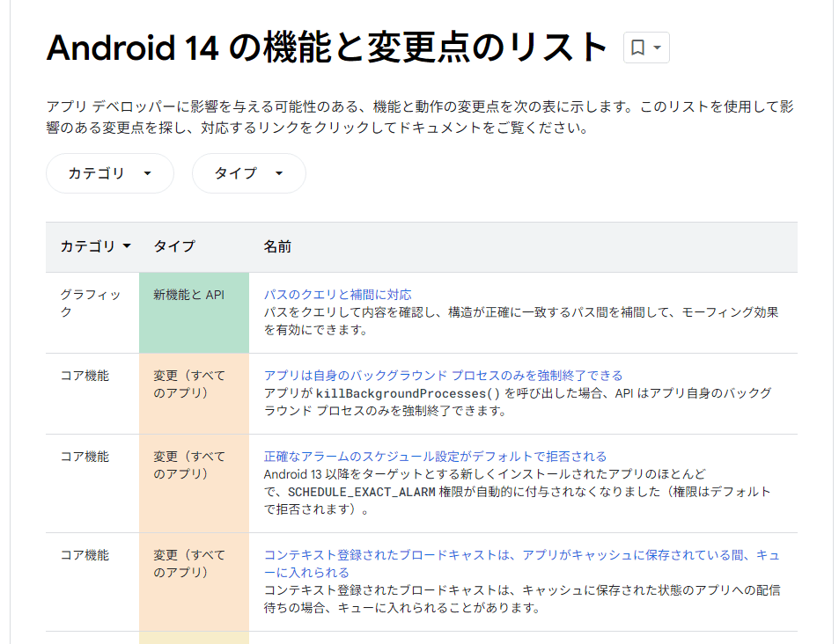Click description text コンテキスト登録されたブロードキャストは、キャッシュに保存された
839x644 pixels.
tap(522, 599)
